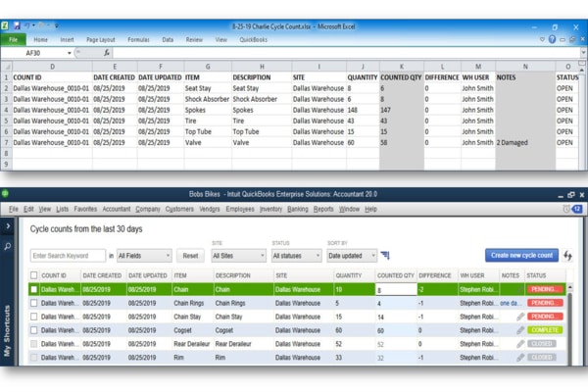Click the Excel formula bar input
The width and height of the screenshot is (588, 392).
tap(347, 53)
